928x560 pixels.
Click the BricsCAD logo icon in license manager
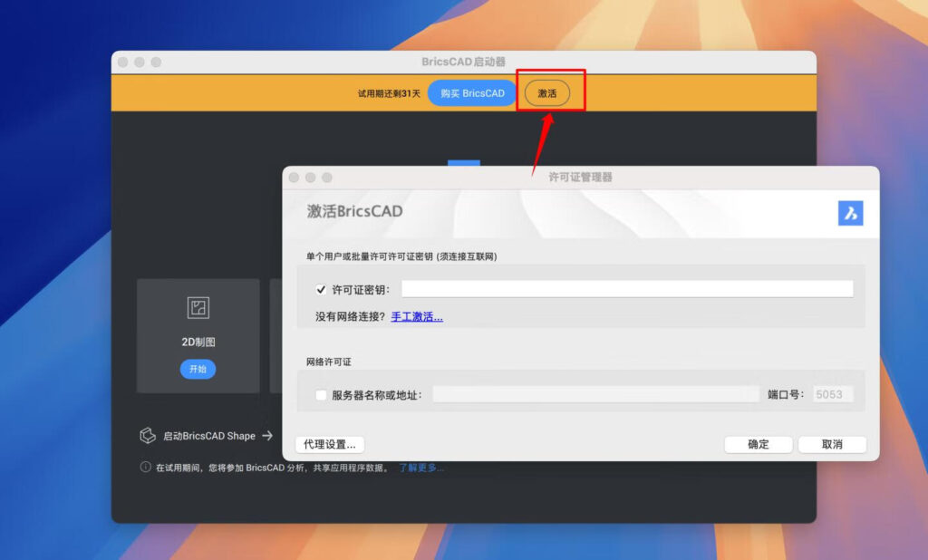[850, 212]
